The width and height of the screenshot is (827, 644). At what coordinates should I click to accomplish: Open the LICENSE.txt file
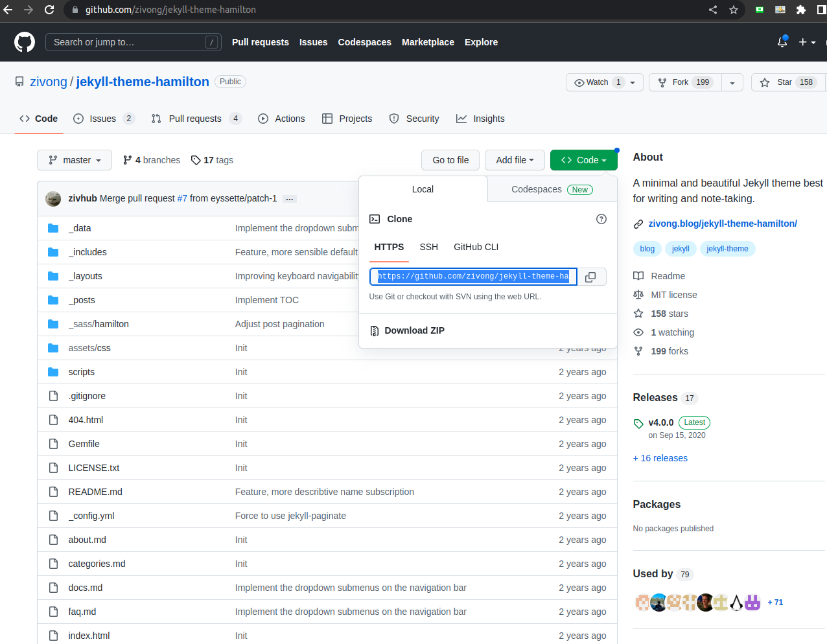[x=94, y=468]
